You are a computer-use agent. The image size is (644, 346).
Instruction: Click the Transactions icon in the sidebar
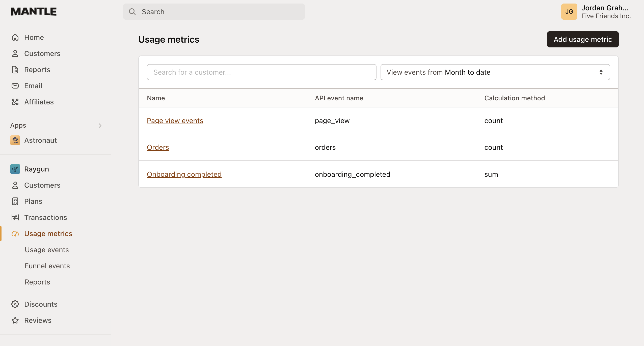pos(15,217)
